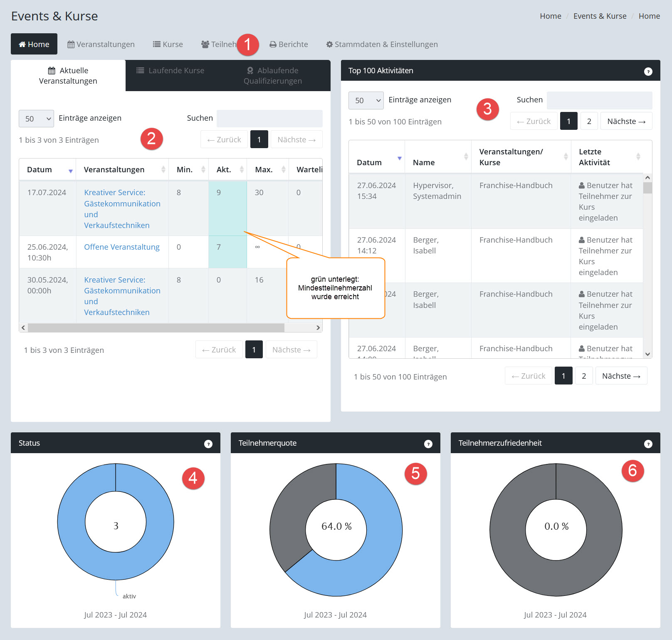Switch to Ablaufende Qualifizierungen tab
This screenshot has width=672, height=640.
(273, 76)
